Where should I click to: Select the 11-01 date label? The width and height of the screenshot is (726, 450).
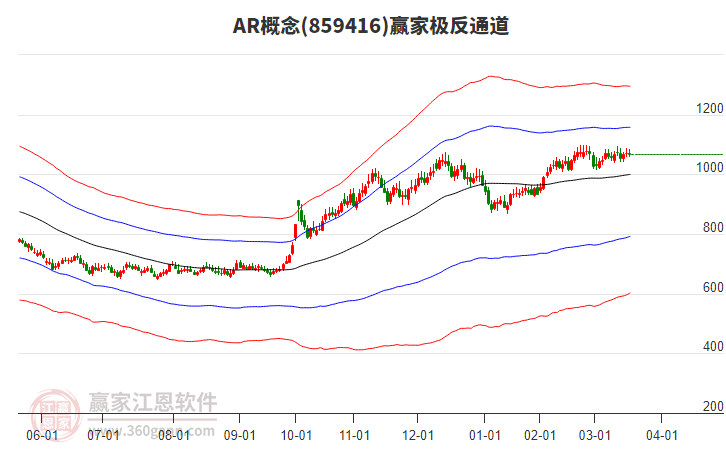(x=354, y=436)
